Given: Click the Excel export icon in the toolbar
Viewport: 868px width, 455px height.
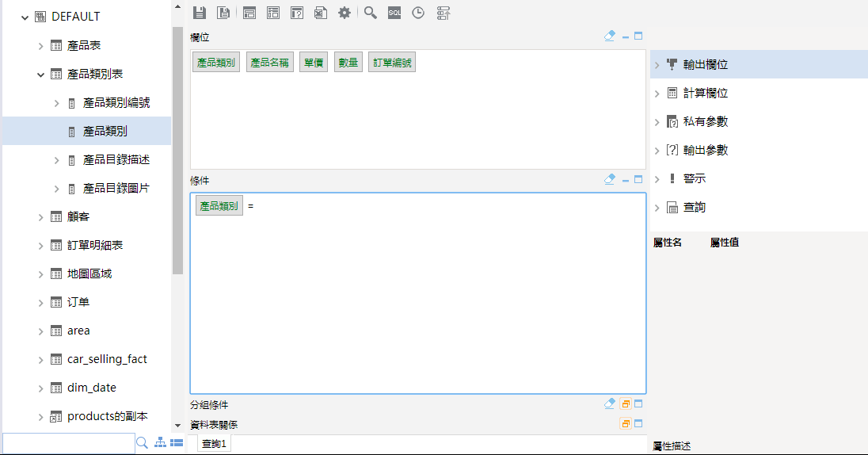Looking at the screenshot, I should 319,12.
